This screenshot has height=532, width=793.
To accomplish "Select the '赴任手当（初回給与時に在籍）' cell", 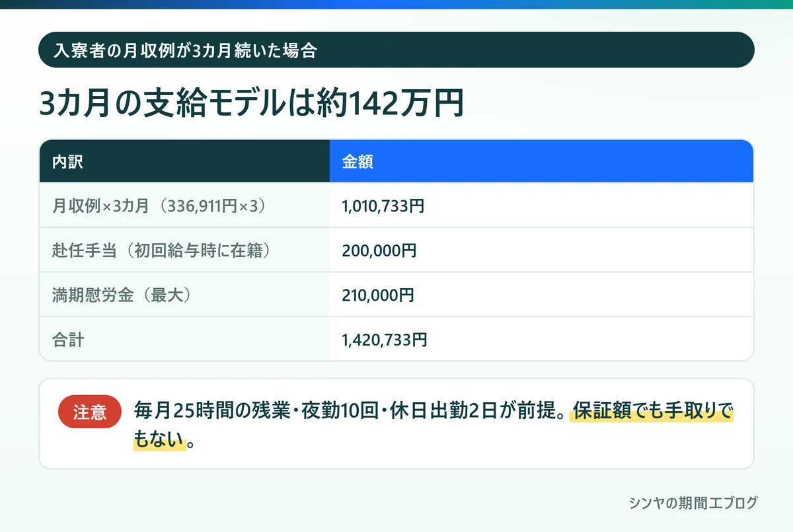I will [184, 250].
